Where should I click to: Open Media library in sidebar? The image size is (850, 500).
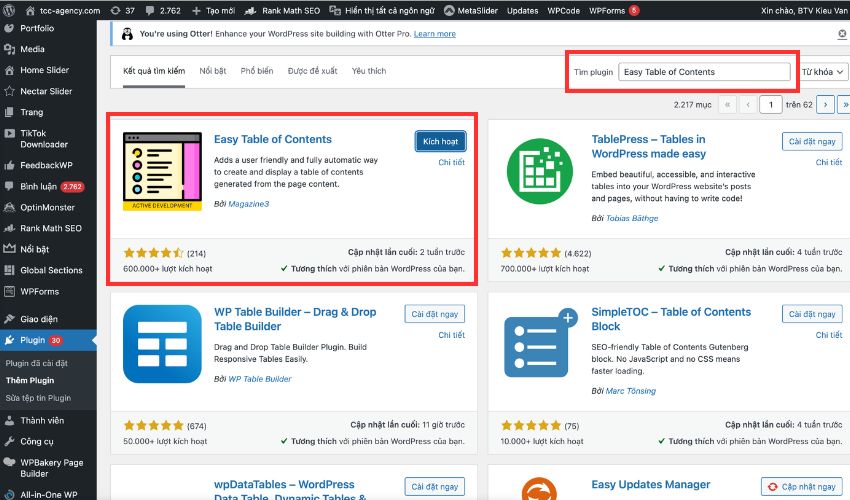[33, 49]
